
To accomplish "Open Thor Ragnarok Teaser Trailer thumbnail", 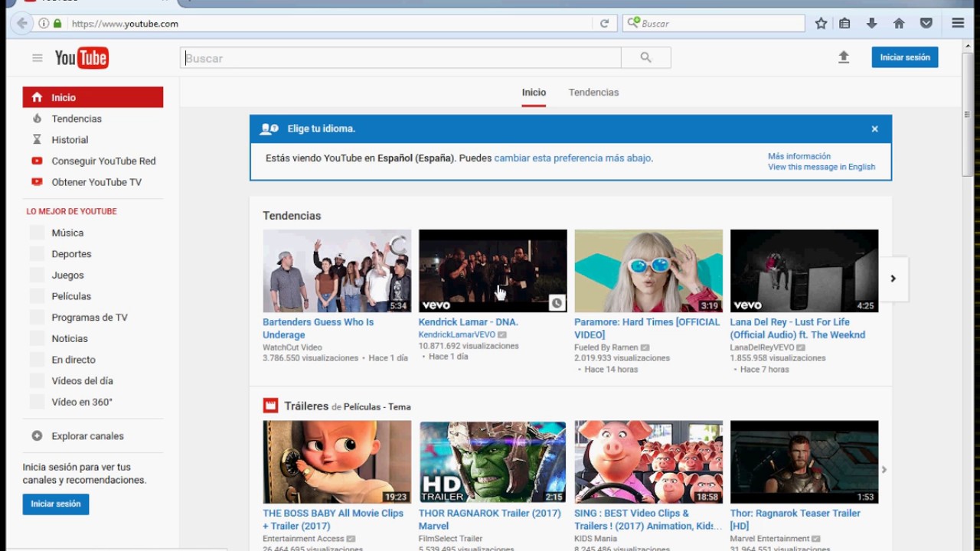I will click(804, 462).
